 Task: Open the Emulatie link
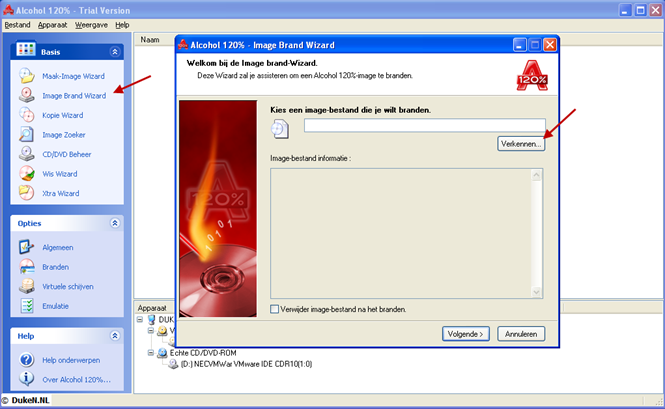[56, 306]
